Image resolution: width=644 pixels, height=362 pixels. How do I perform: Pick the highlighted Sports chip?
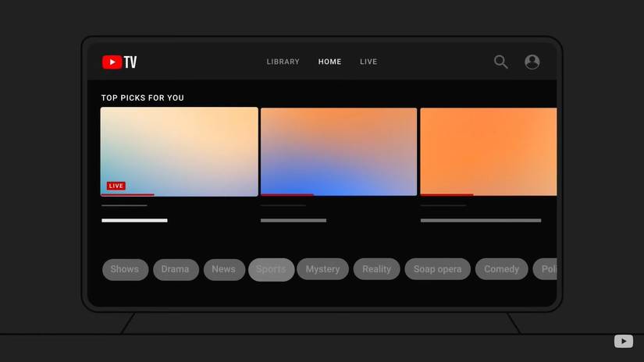coord(271,269)
